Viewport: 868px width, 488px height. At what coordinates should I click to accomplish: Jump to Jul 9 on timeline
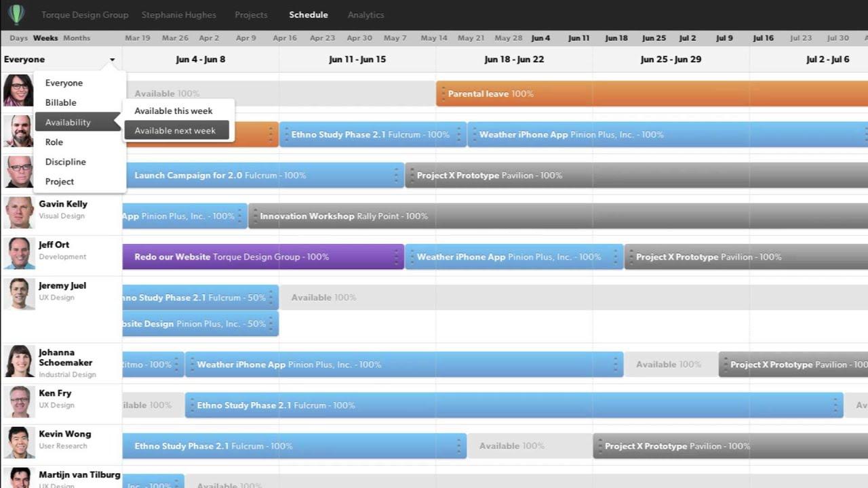pyautogui.click(x=724, y=38)
